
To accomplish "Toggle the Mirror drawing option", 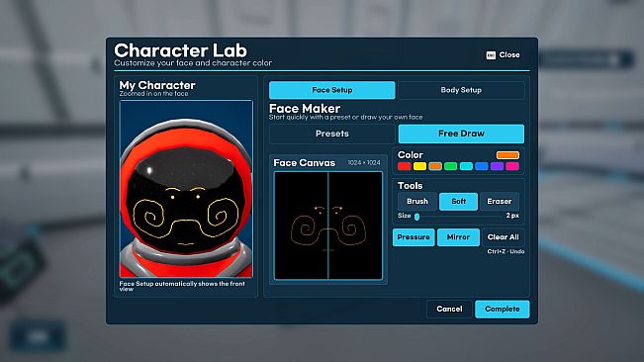I will coord(458,237).
